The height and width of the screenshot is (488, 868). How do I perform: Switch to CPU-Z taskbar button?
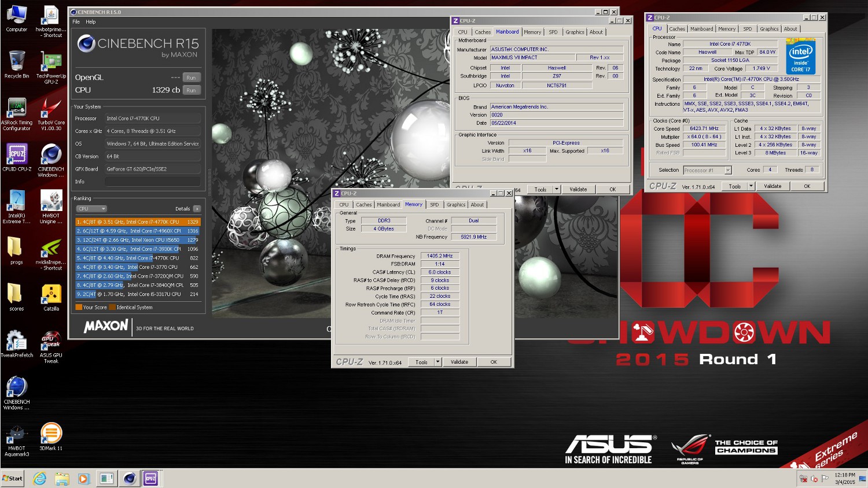(x=150, y=478)
